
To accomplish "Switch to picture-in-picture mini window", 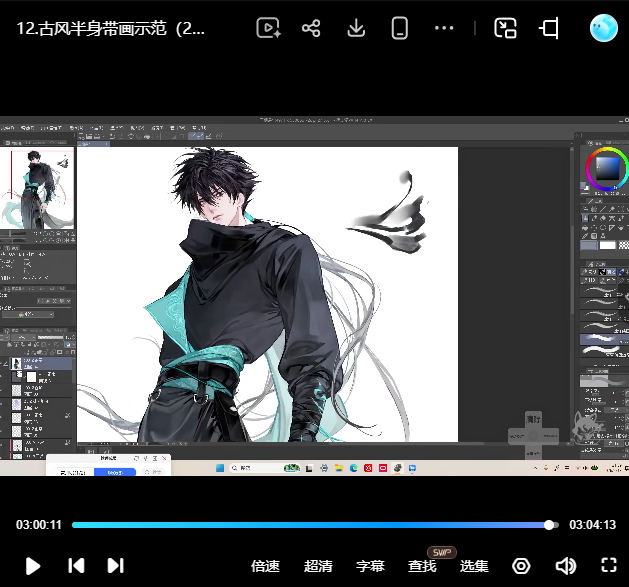I will point(505,28).
